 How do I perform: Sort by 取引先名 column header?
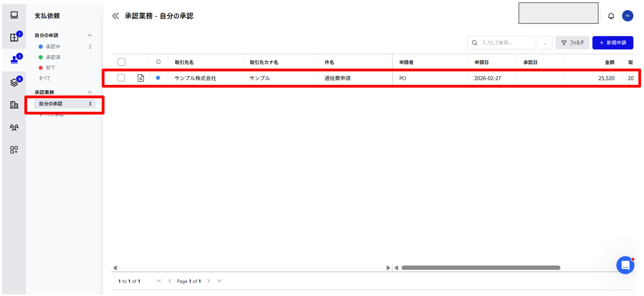tap(184, 62)
